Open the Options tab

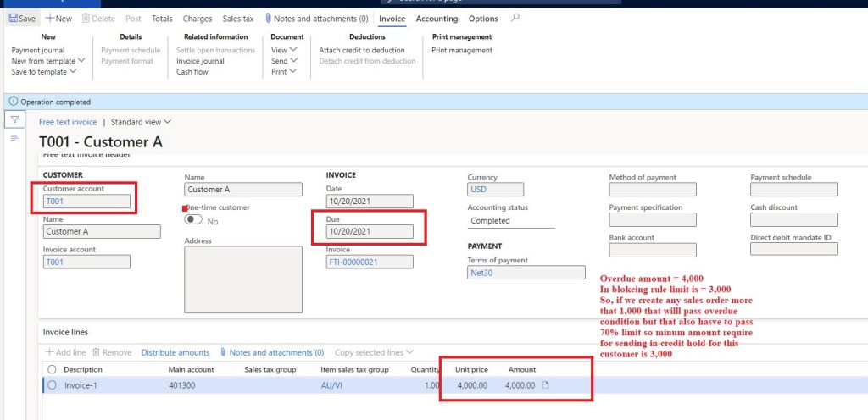click(x=483, y=19)
